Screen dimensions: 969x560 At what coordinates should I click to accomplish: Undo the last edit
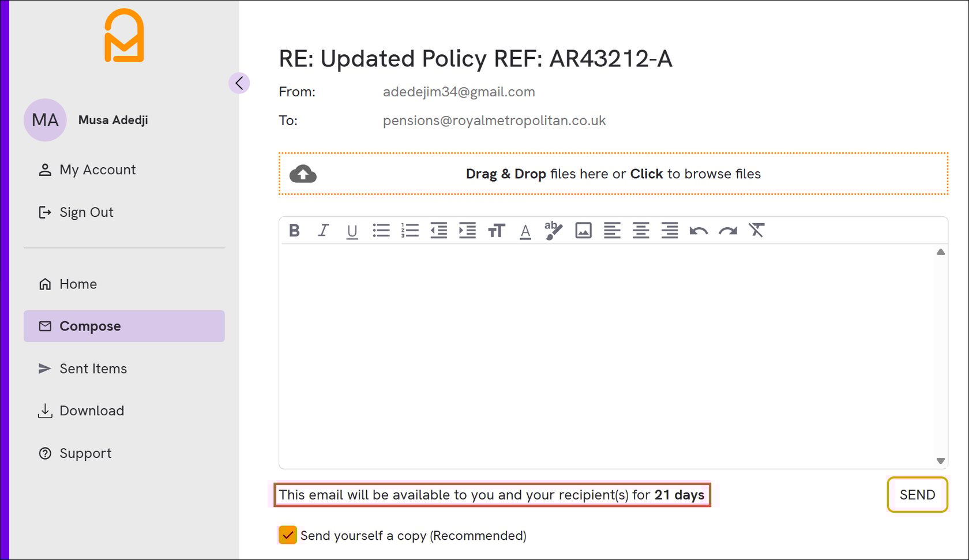[698, 230]
